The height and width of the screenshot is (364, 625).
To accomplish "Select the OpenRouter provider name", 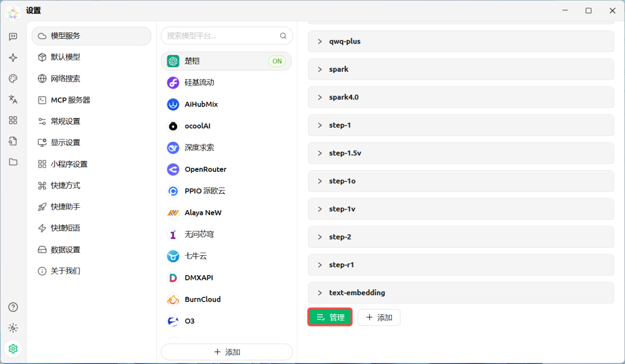I will [x=205, y=170].
